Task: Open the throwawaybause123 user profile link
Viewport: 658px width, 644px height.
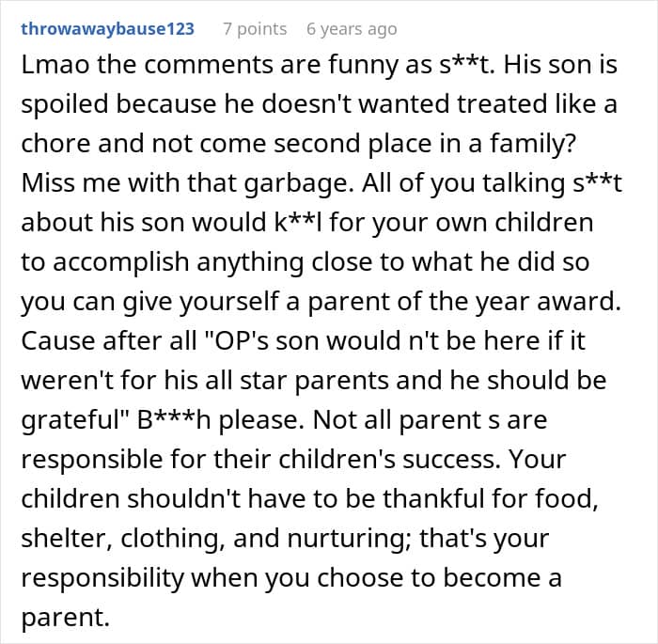Action: [x=107, y=29]
